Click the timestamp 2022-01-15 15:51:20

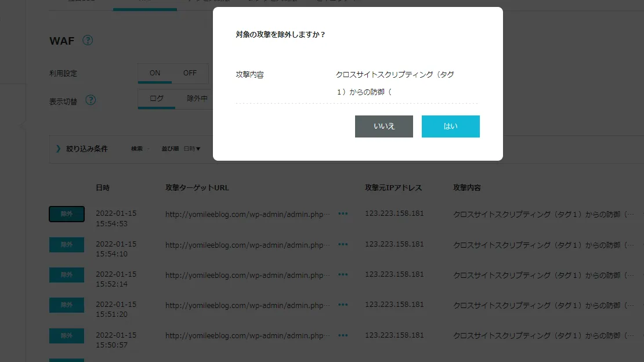click(x=116, y=309)
